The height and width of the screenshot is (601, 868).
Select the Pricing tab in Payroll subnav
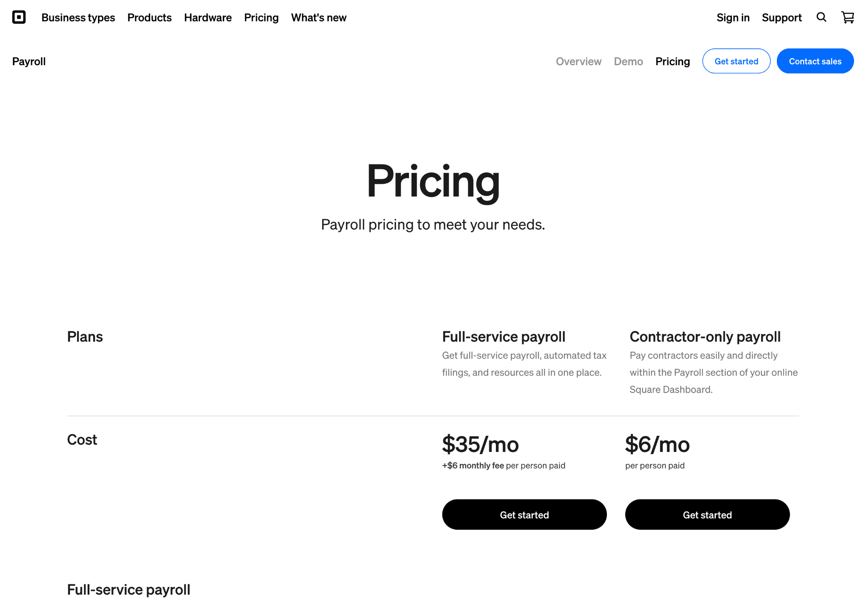pyautogui.click(x=673, y=61)
